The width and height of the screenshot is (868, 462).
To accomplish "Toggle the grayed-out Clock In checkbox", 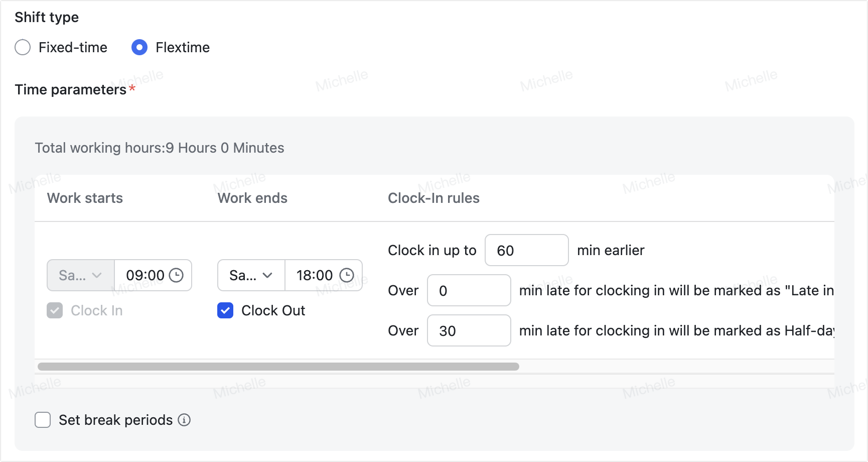I will pos(55,310).
